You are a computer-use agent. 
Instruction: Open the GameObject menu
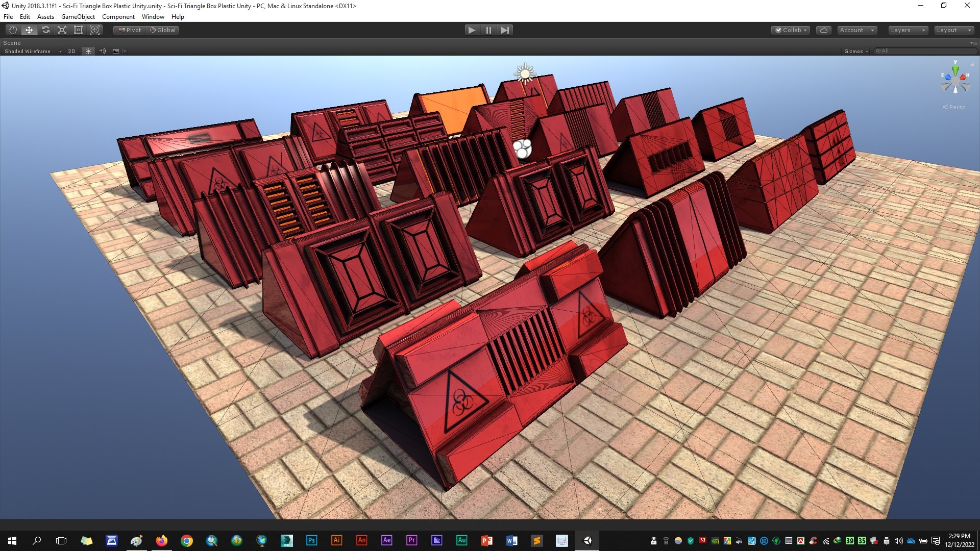(x=78, y=17)
